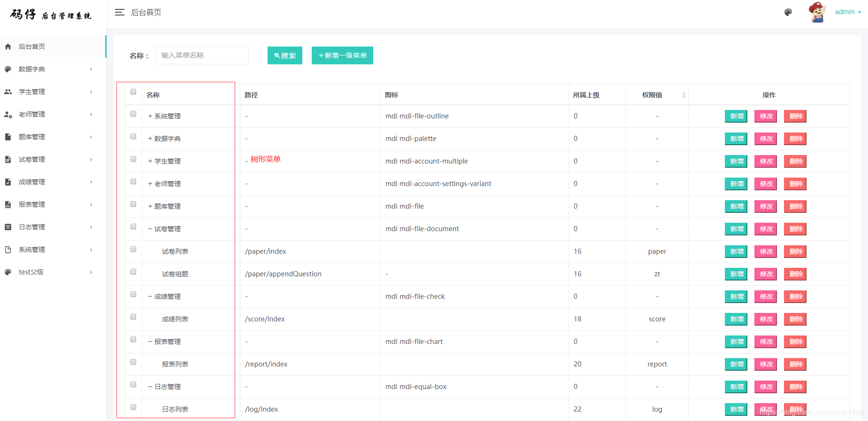Toggle the hamburger menu icon beside 后台首页
Screen dimensions: 868x421
tap(120, 12)
